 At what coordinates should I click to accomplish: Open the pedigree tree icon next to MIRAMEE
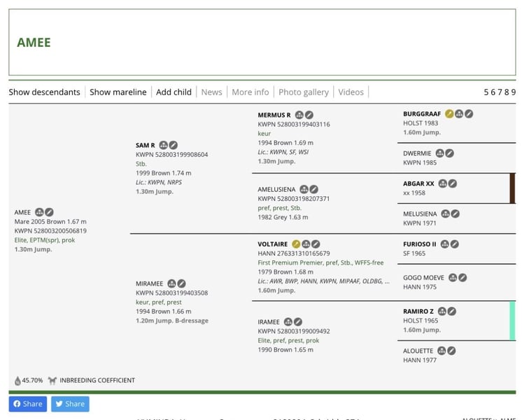[x=171, y=283]
